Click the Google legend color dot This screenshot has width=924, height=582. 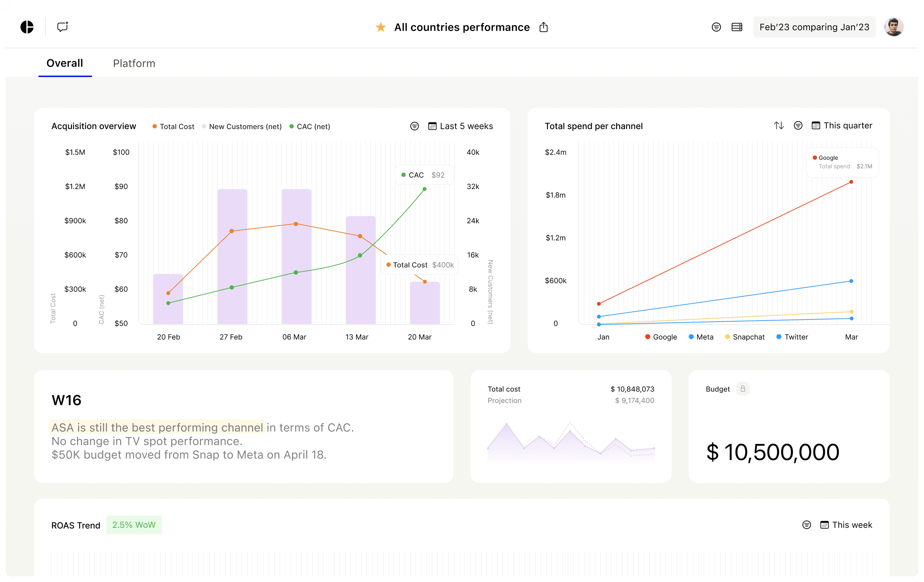(647, 337)
